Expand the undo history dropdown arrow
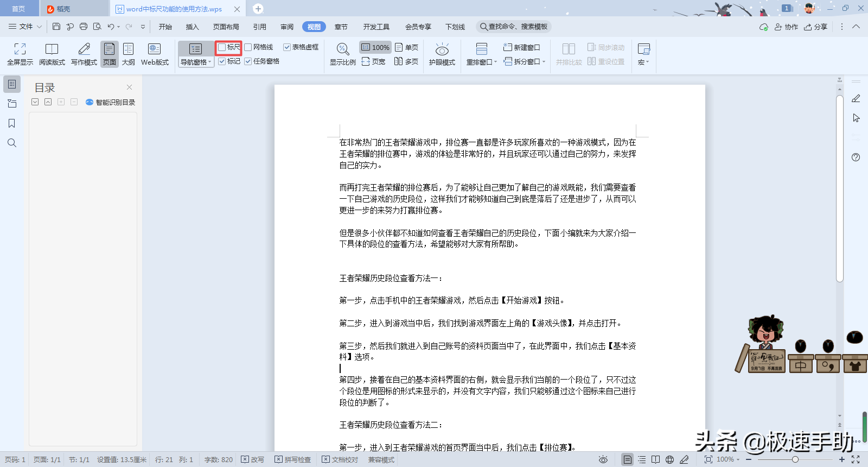Image resolution: width=868 pixels, height=467 pixels. [x=118, y=27]
